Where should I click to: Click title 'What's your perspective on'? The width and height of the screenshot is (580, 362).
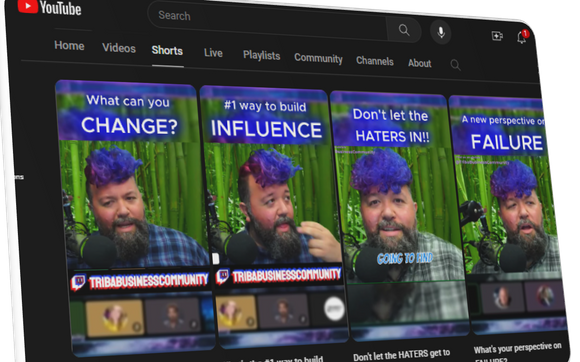[517, 348]
